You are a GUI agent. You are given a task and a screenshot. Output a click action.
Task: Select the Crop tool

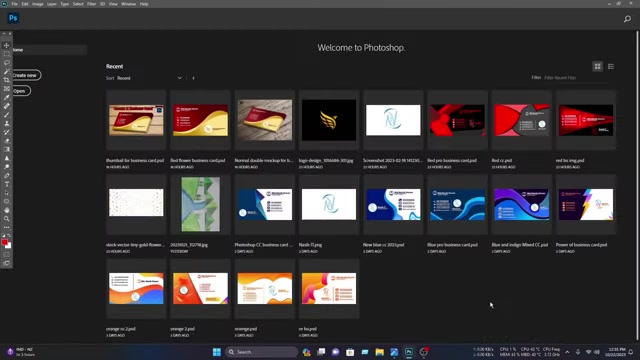coord(7,80)
